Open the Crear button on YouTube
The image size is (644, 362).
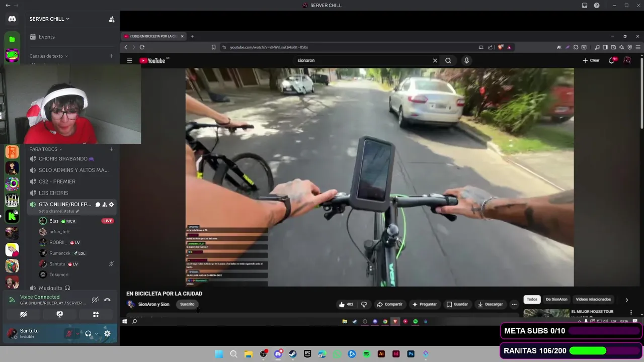(x=591, y=61)
